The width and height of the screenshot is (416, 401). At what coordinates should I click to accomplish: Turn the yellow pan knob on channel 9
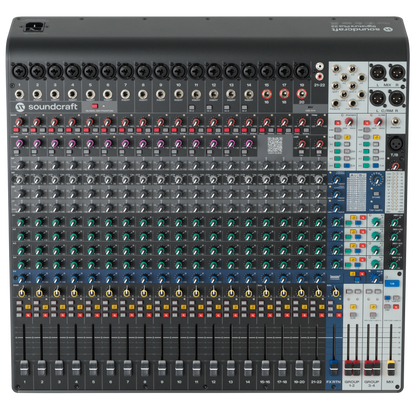pos(161,293)
